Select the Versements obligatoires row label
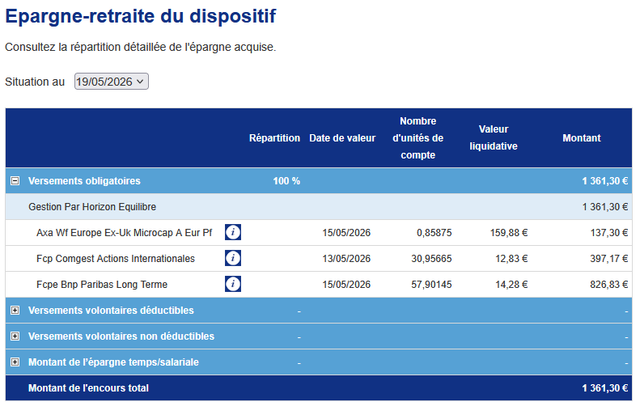 [84, 181]
